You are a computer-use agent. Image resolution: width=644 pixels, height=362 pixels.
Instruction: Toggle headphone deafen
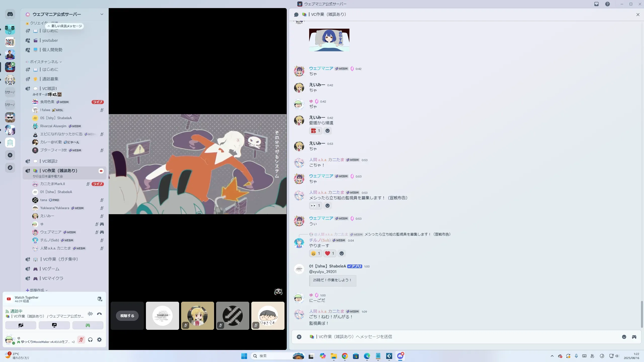click(x=90, y=340)
